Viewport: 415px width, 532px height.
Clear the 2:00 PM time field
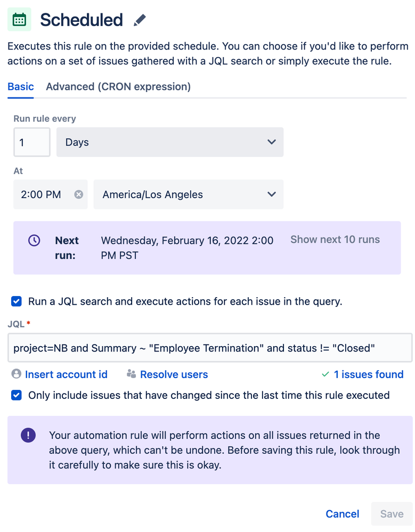pyautogui.click(x=78, y=194)
